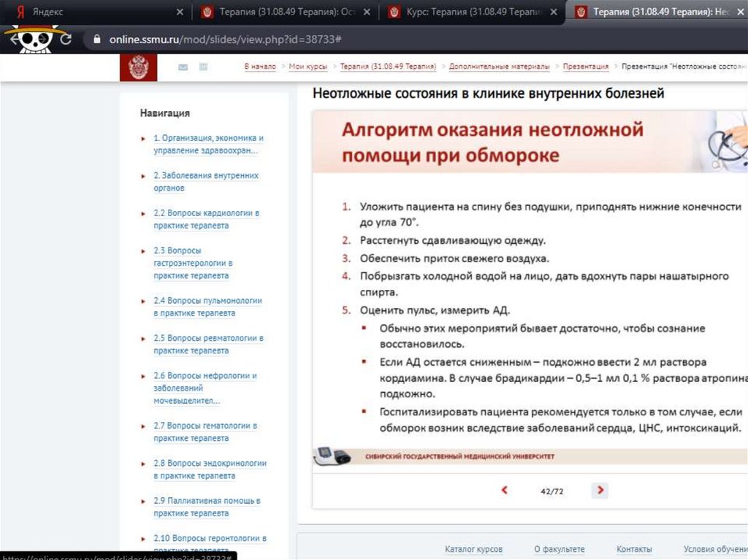Expand arrow beside '2. Заболевания внутренних органов'
The height and width of the screenshot is (560, 748).
pyautogui.click(x=143, y=176)
